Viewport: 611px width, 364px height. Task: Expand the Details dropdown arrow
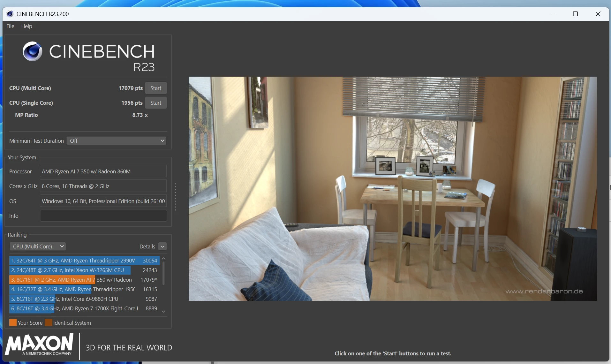pyautogui.click(x=162, y=246)
